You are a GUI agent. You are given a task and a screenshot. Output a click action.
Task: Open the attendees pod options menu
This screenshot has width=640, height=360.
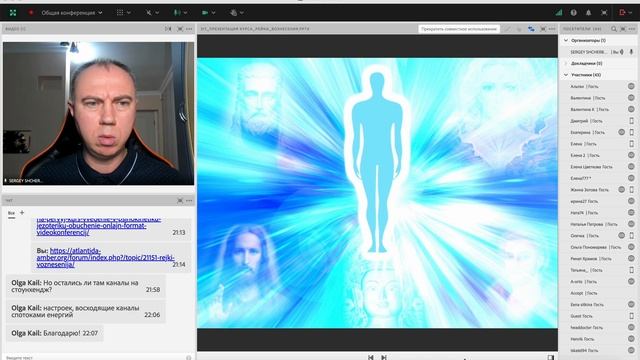point(632,29)
